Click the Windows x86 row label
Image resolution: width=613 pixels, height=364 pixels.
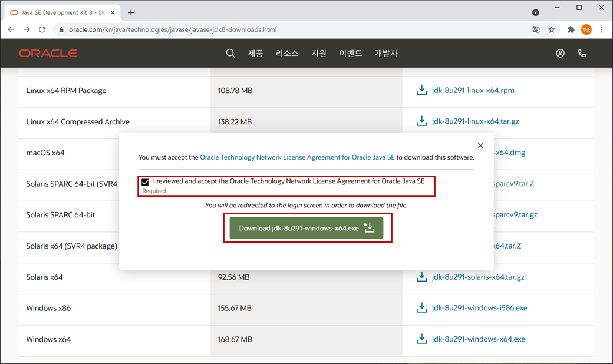[x=48, y=308]
